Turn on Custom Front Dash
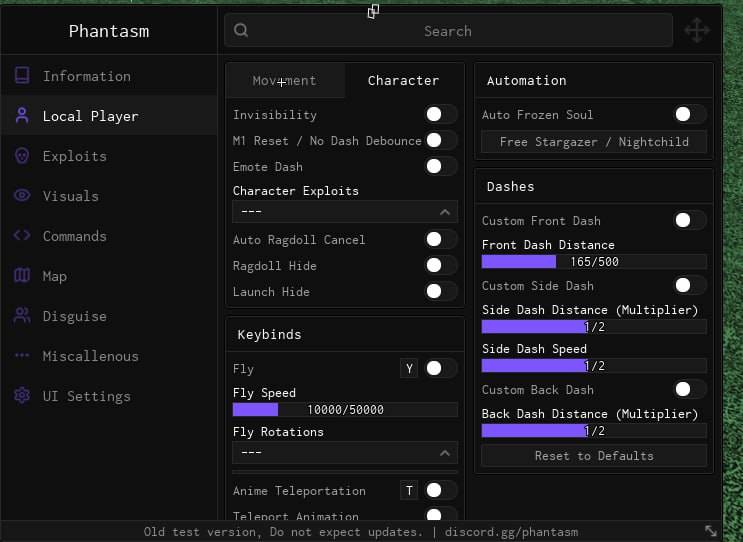The width and height of the screenshot is (743, 542). 690,220
